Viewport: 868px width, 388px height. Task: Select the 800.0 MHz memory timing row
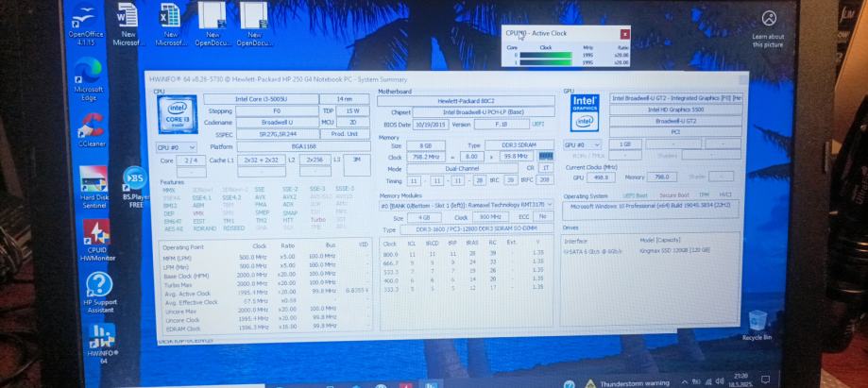pos(464,253)
